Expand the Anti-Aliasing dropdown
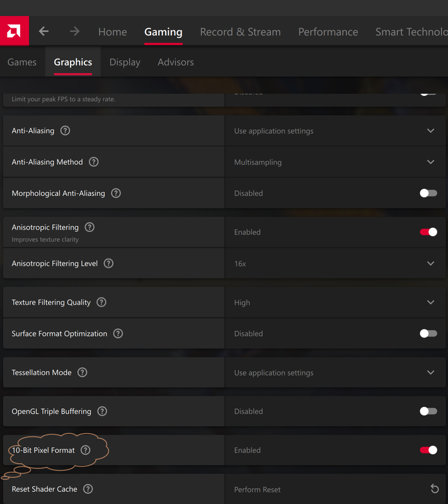The width and height of the screenshot is (448, 504). [335, 130]
